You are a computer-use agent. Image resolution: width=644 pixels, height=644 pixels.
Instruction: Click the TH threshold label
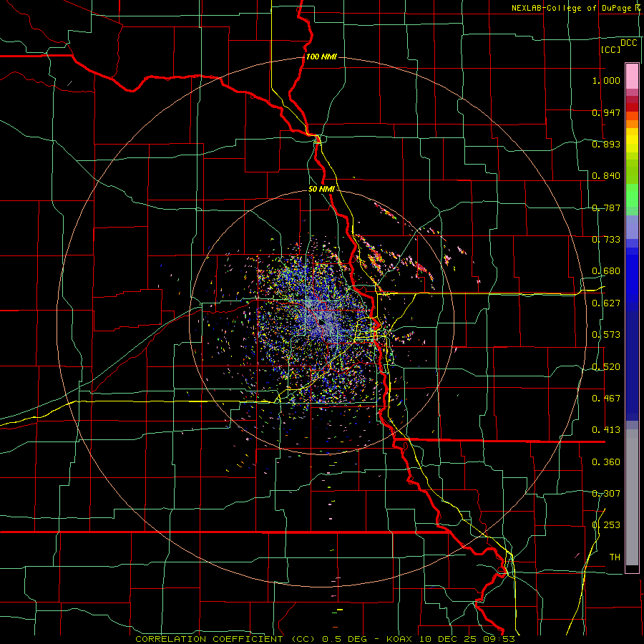[615, 557]
